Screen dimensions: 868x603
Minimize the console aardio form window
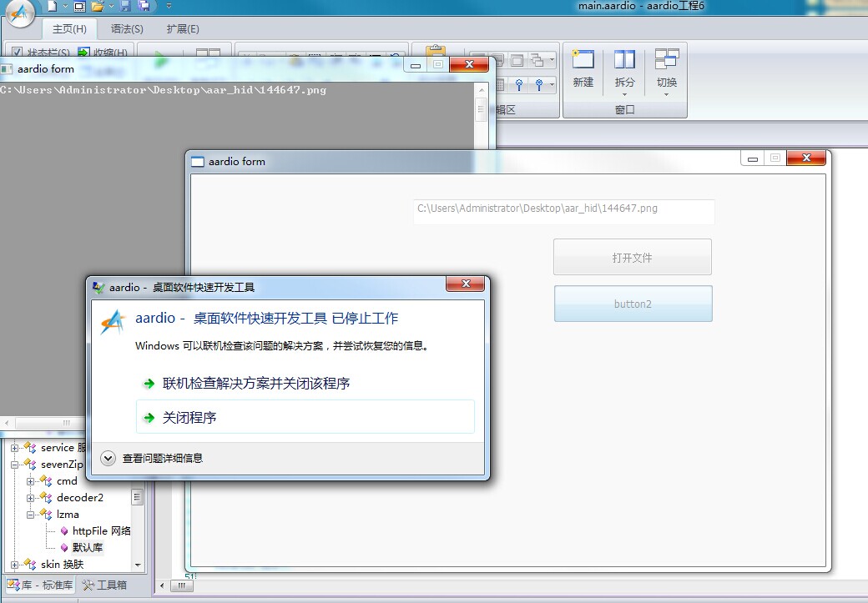[415, 65]
